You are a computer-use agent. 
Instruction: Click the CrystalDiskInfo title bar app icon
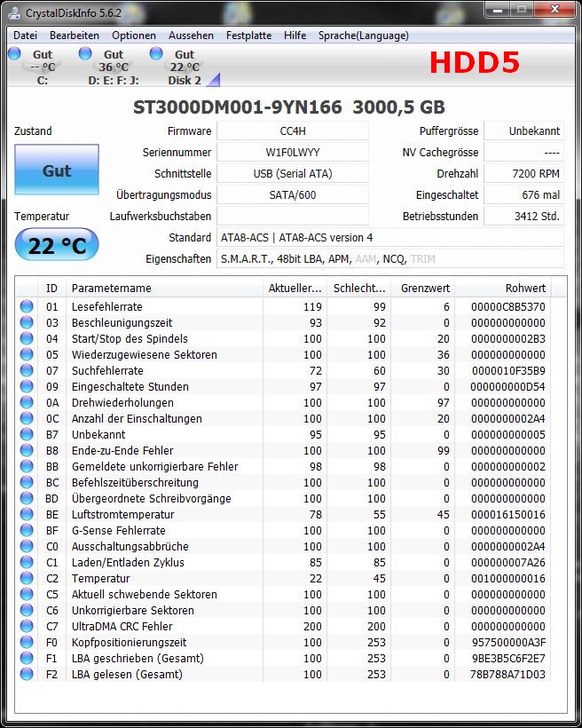click(x=14, y=12)
